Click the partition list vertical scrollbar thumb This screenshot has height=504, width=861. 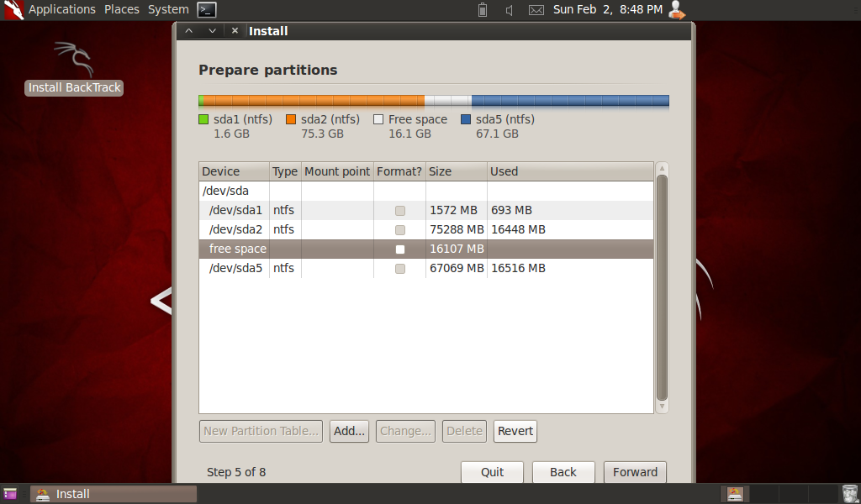(x=662, y=287)
